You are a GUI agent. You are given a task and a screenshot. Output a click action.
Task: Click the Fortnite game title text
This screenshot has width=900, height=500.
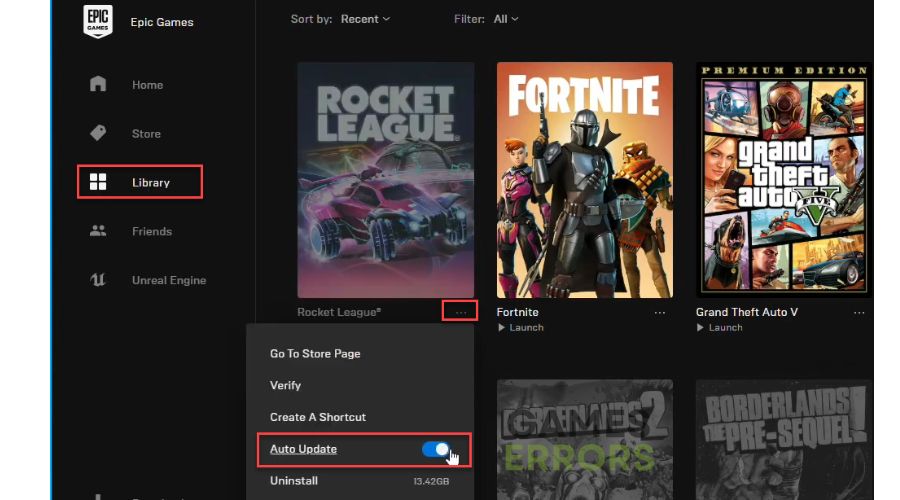tap(517, 312)
